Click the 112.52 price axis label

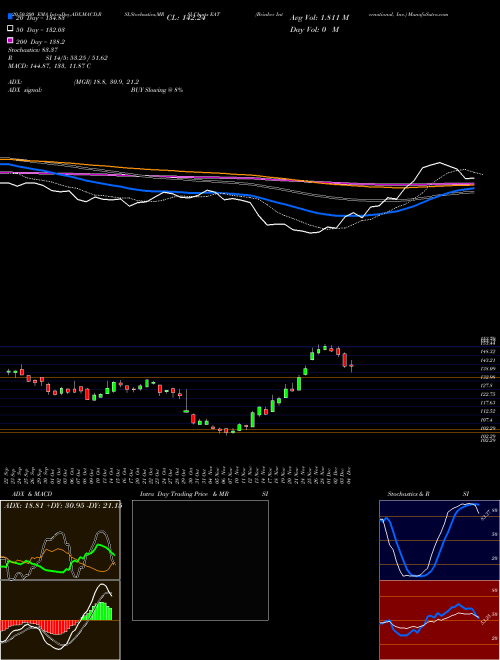[488, 411]
